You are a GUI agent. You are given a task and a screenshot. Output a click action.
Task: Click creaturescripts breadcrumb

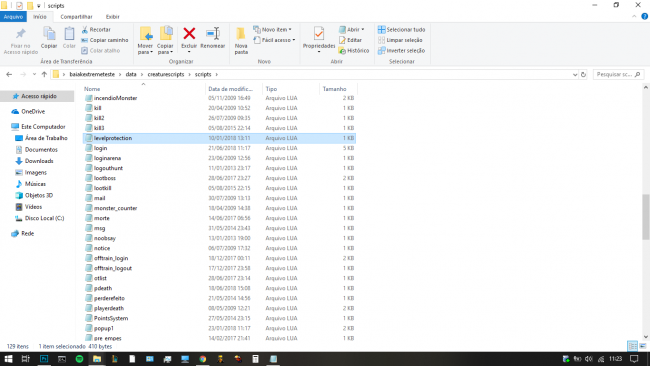166,74
